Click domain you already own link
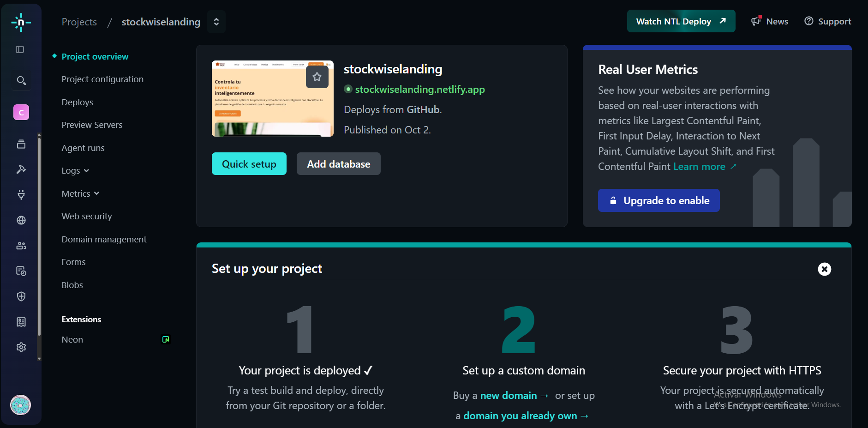Viewport: 868px width, 428px height. coord(526,416)
